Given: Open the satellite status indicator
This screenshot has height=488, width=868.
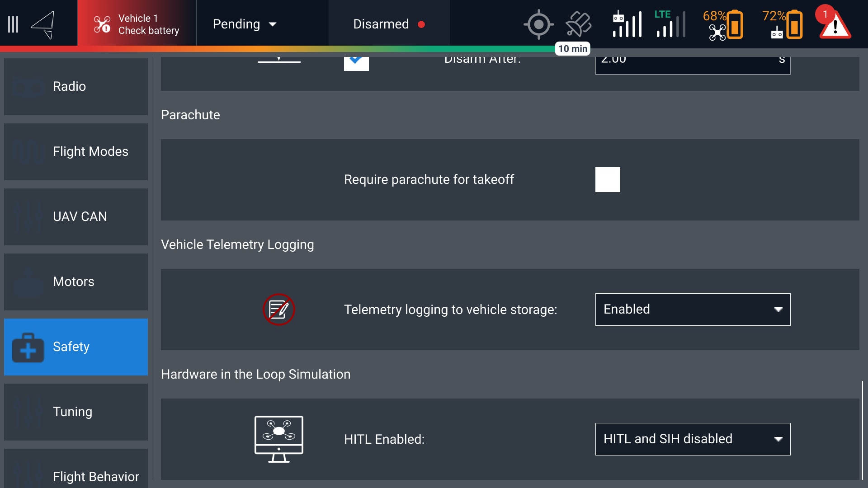Looking at the screenshot, I should (x=578, y=24).
